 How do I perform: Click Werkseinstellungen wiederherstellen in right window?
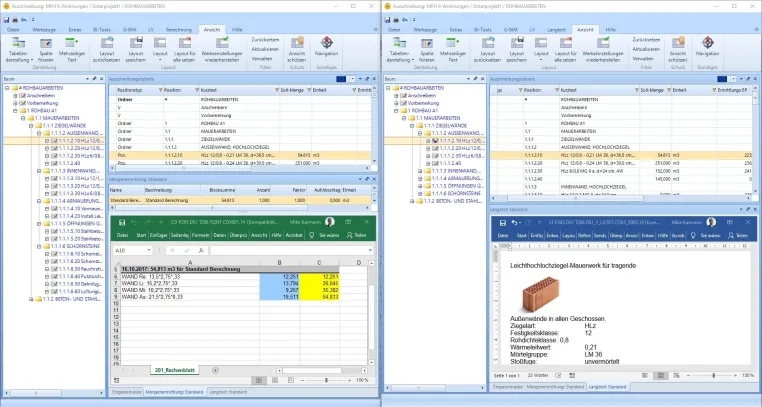pos(603,50)
